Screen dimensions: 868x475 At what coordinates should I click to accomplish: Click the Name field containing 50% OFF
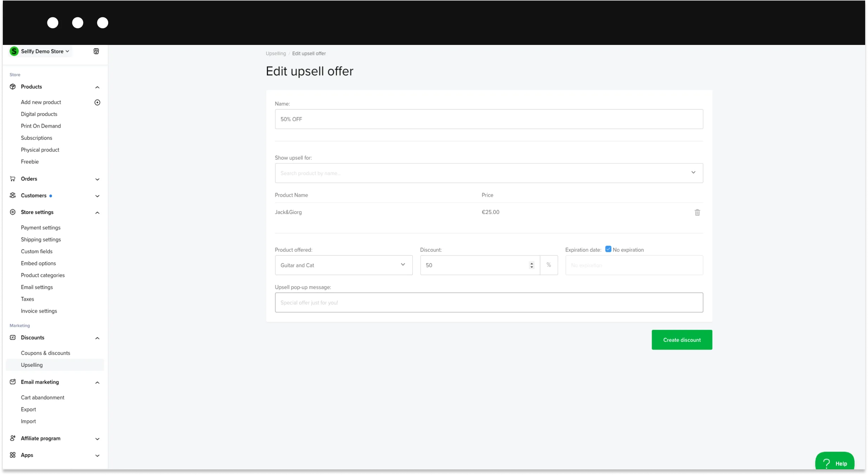(489, 119)
